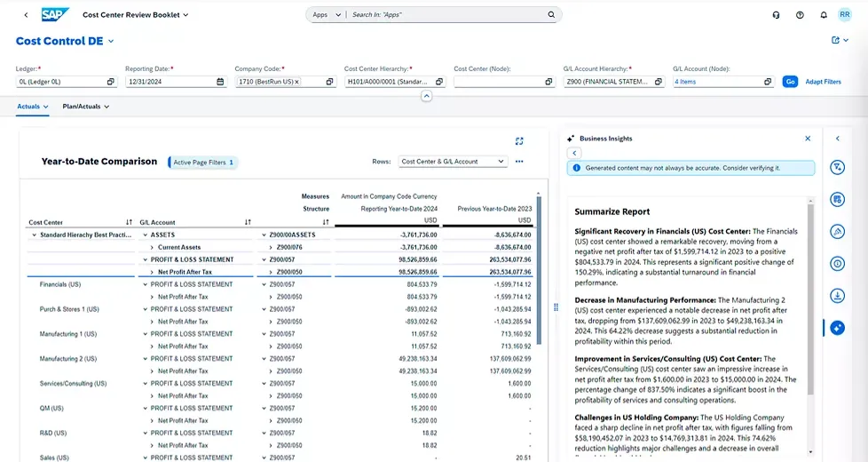868x462 pixels.
Task: Click the Go button
Action: (x=790, y=82)
